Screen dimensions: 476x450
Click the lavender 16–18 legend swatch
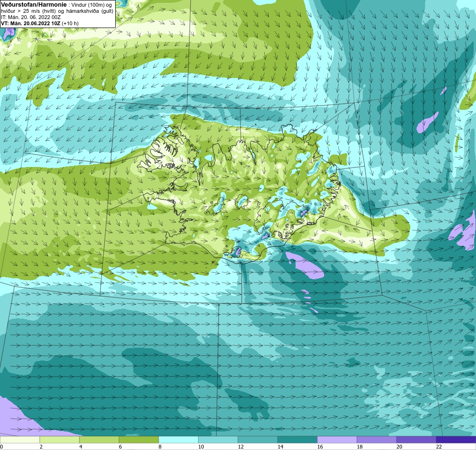337,440
